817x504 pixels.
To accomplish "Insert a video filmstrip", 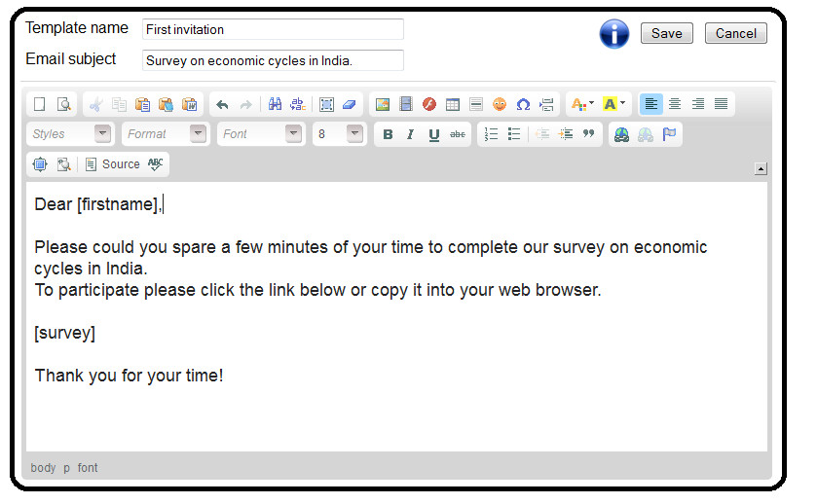I will point(406,104).
